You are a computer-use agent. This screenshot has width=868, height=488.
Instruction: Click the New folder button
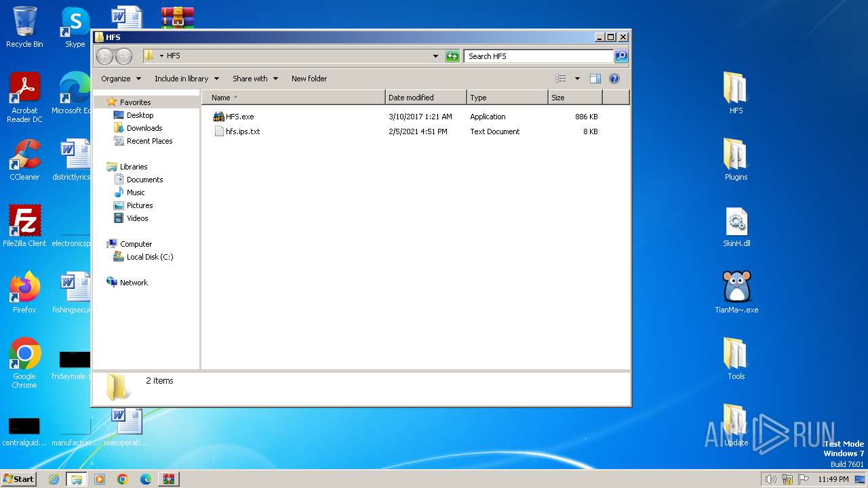tap(309, 79)
